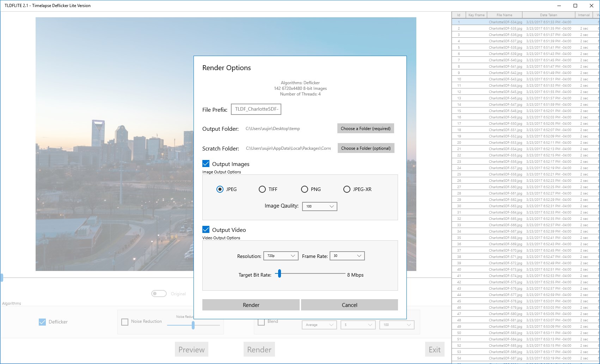Click into the File Prefix text field

click(x=256, y=109)
